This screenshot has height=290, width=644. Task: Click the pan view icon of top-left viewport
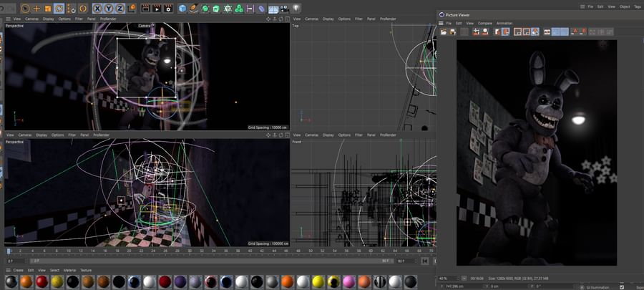click(268, 19)
